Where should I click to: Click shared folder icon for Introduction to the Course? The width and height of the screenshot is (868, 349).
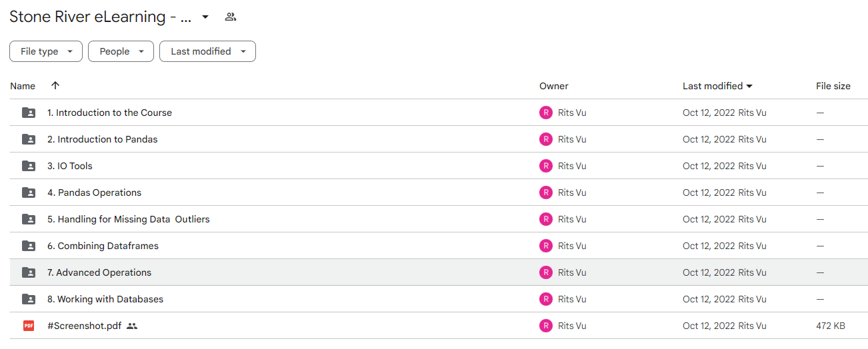(x=29, y=113)
